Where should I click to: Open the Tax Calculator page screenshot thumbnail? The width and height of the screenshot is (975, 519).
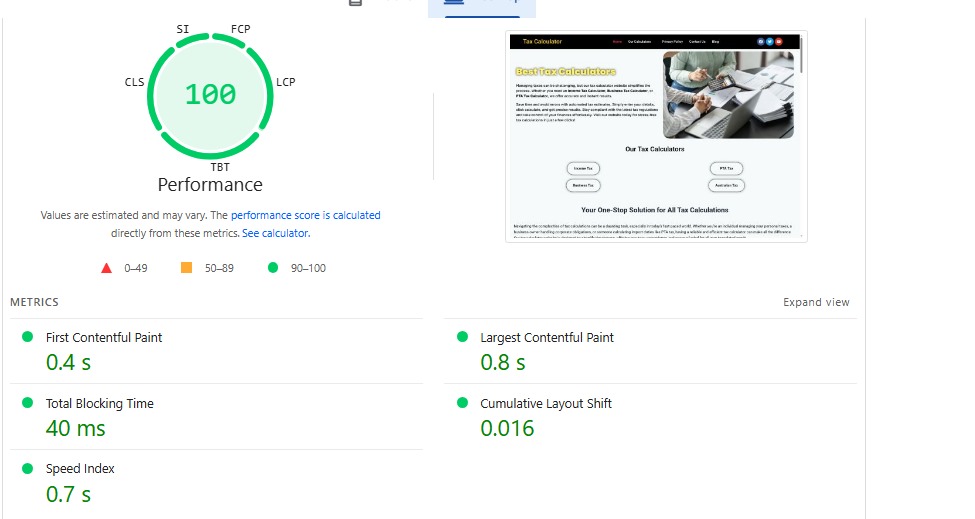click(x=656, y=136)
